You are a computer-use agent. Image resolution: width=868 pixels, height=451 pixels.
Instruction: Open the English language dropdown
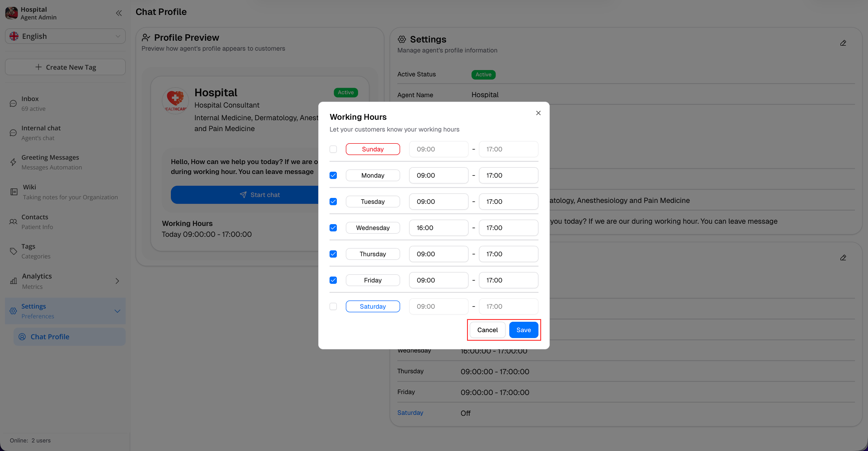point(65,36)
